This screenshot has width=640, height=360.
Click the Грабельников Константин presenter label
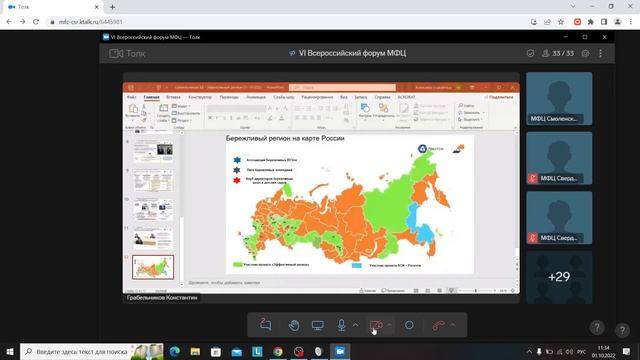coord(162,298)
